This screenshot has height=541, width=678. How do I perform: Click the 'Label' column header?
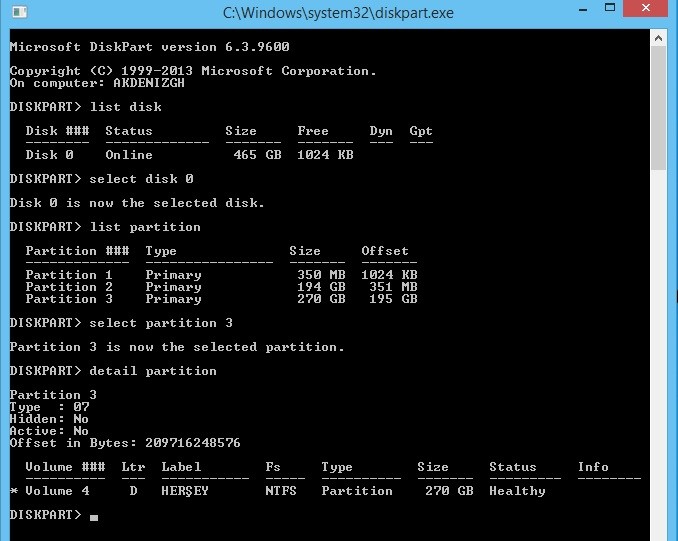pos(181,467)
